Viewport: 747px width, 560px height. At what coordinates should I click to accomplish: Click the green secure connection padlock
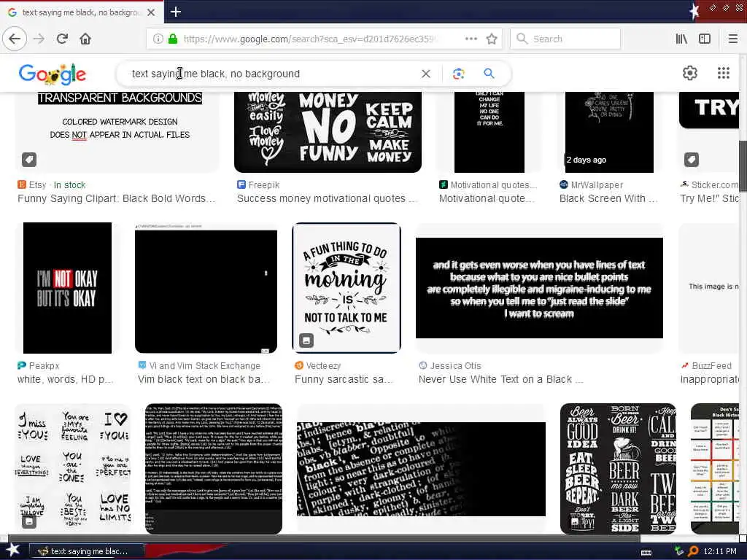(172, 39)
